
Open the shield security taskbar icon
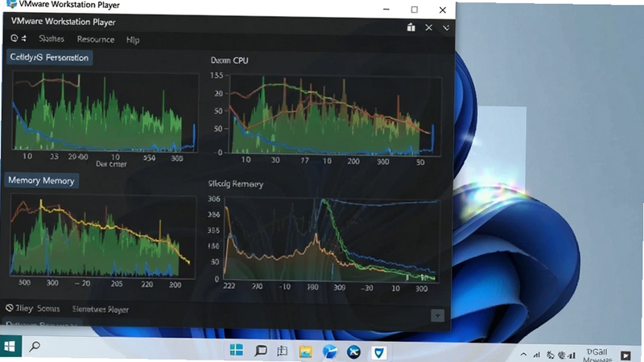pos(378,352)
